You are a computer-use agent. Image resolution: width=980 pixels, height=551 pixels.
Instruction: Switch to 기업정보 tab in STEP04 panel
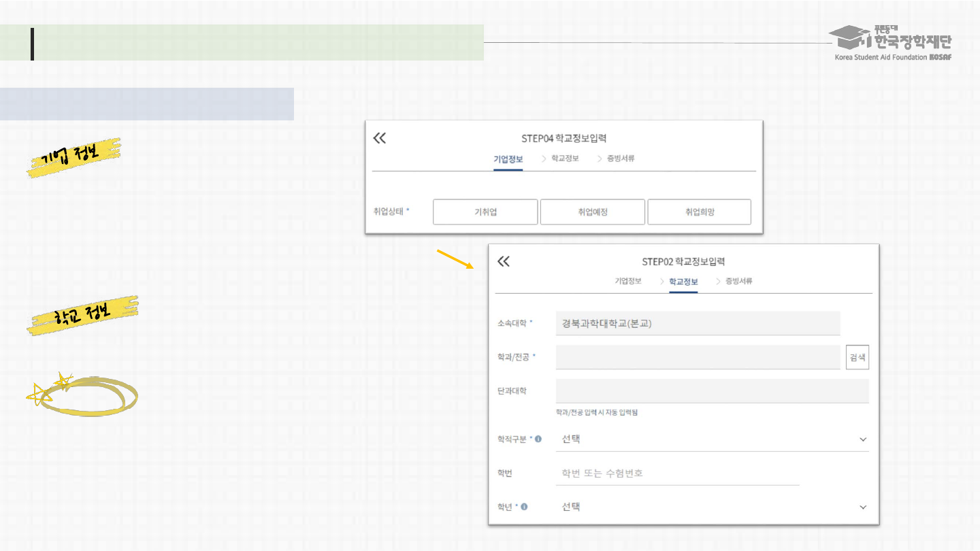pos(508,159)
